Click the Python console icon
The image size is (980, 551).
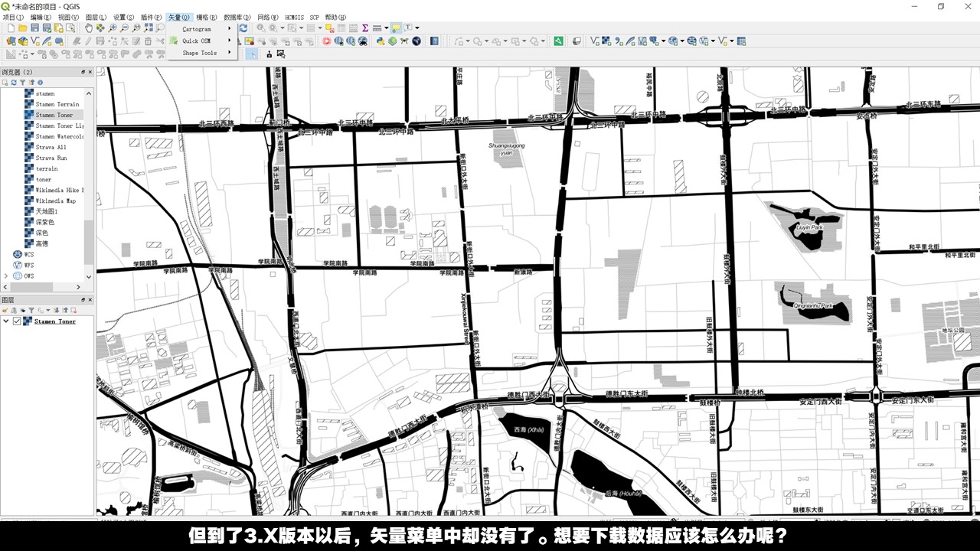click(380, 41)
